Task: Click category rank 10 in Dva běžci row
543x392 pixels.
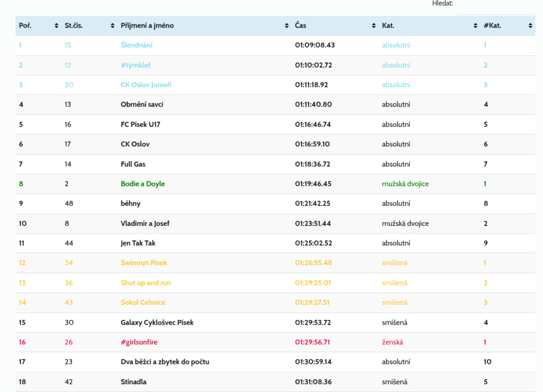Action: pyautogui.click(x=487, y=362)
